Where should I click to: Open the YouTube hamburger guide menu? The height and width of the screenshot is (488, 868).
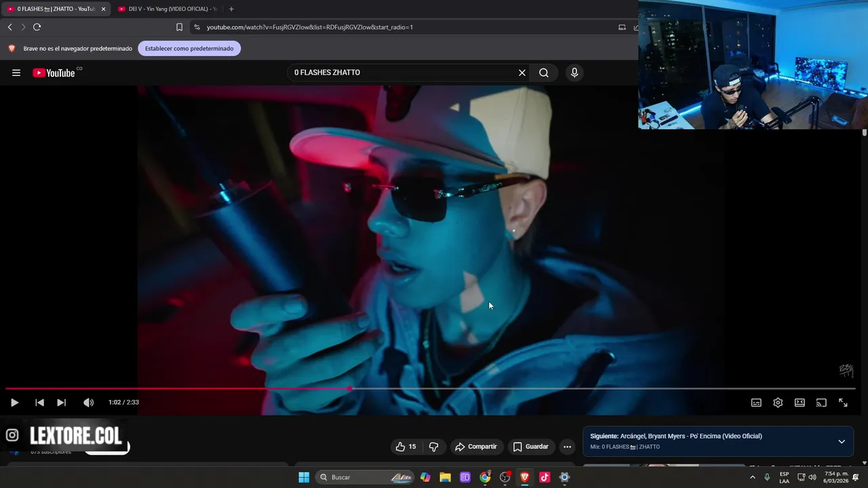click(16, 73)
